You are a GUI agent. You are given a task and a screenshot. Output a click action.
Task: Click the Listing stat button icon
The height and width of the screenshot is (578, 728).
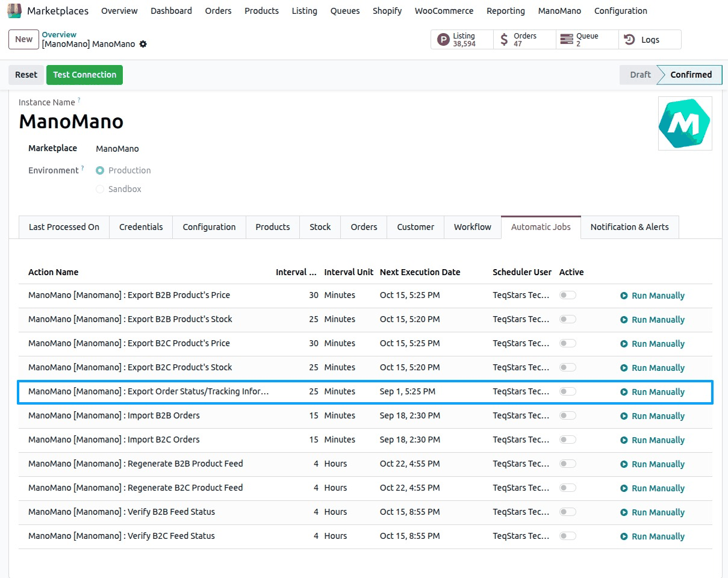[x=443, y=40]
